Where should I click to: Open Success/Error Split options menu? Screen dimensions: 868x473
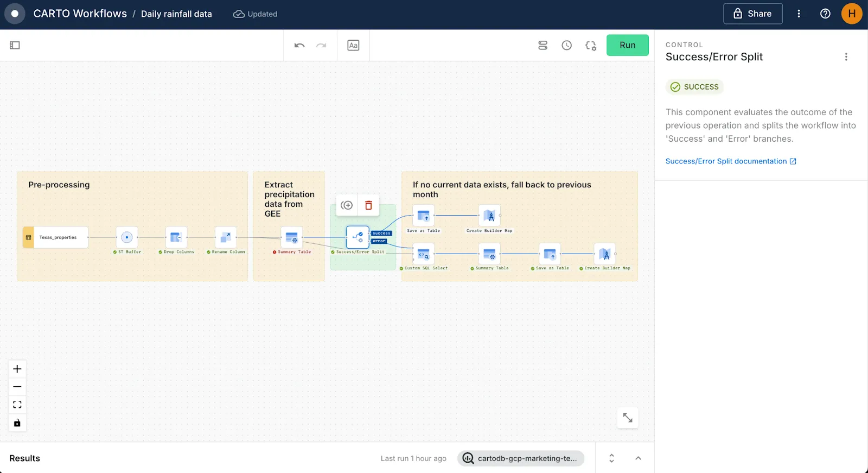click(846, 57)
